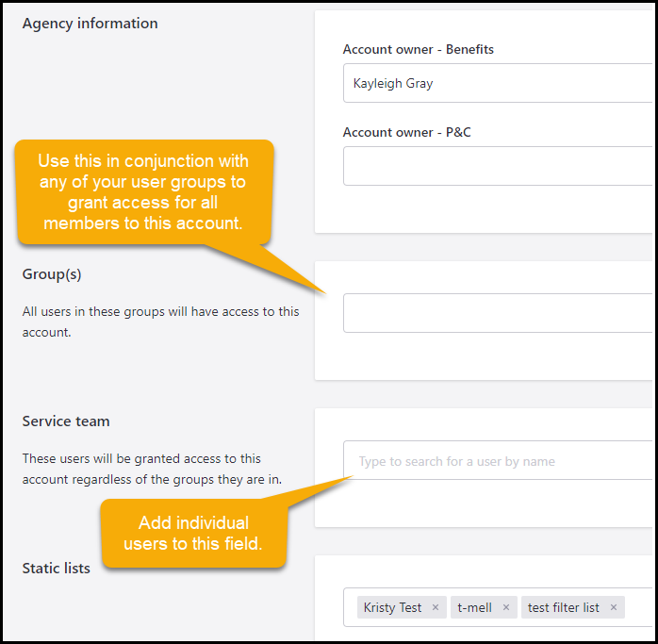Open Account owner - Benefits field showing Kayleigh Gray
The image size is (658, 644).
click(498, 83)
